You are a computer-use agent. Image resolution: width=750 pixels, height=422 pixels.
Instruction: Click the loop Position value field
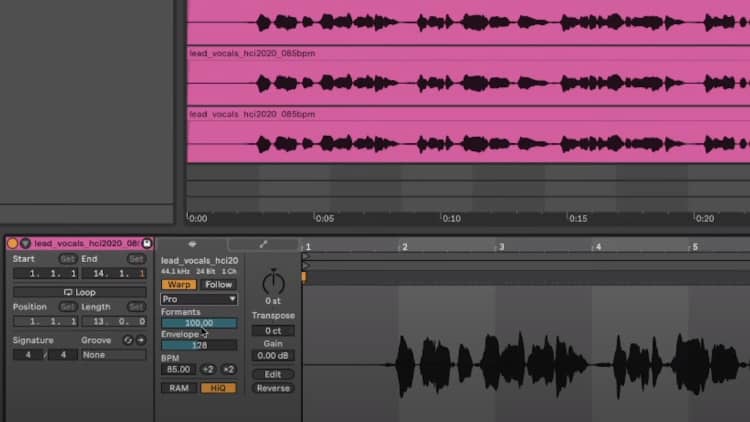(45, 322)
